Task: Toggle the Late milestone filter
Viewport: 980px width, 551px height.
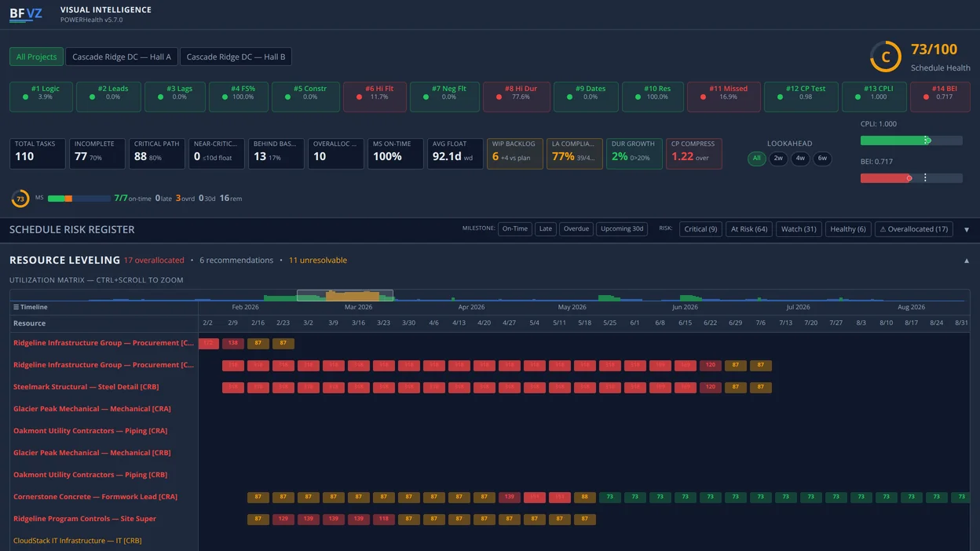Action: point(545,229)
